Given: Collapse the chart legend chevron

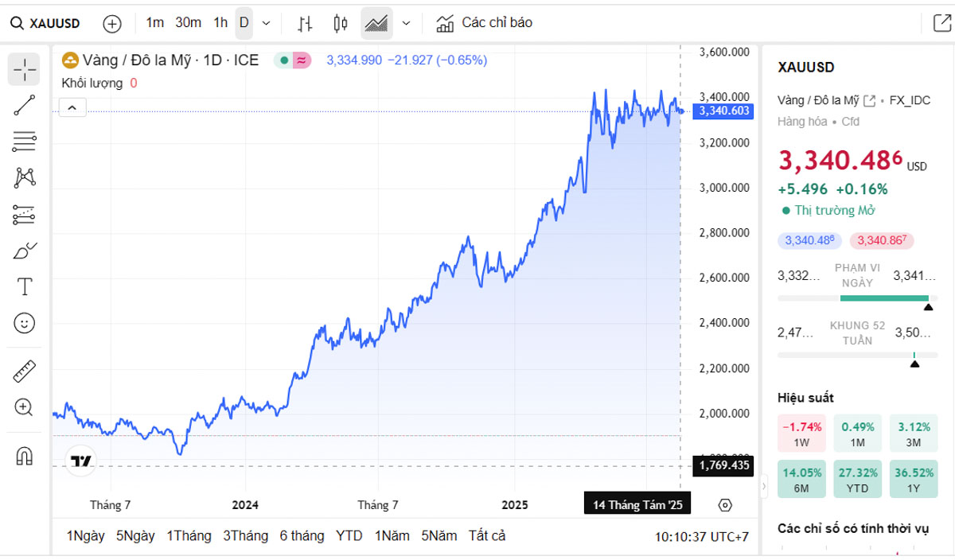Looking at the screenshot, I should 72,108.
